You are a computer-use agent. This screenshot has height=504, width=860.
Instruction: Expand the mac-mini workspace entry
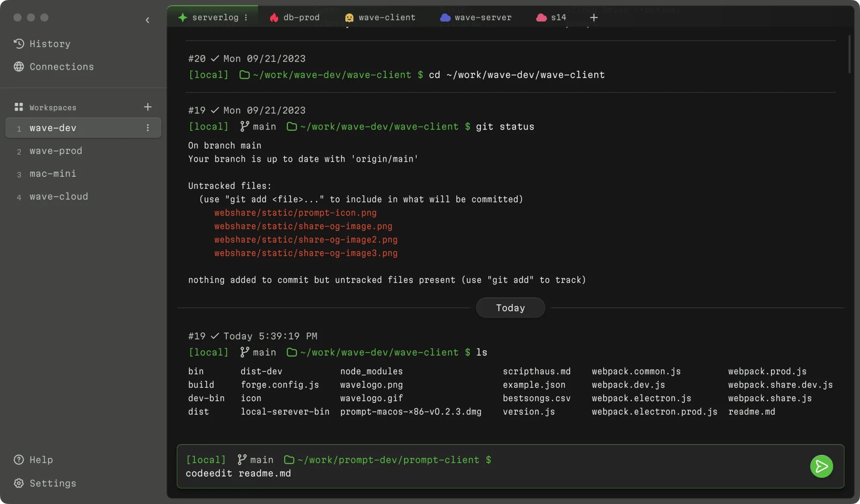coord(52,173)
